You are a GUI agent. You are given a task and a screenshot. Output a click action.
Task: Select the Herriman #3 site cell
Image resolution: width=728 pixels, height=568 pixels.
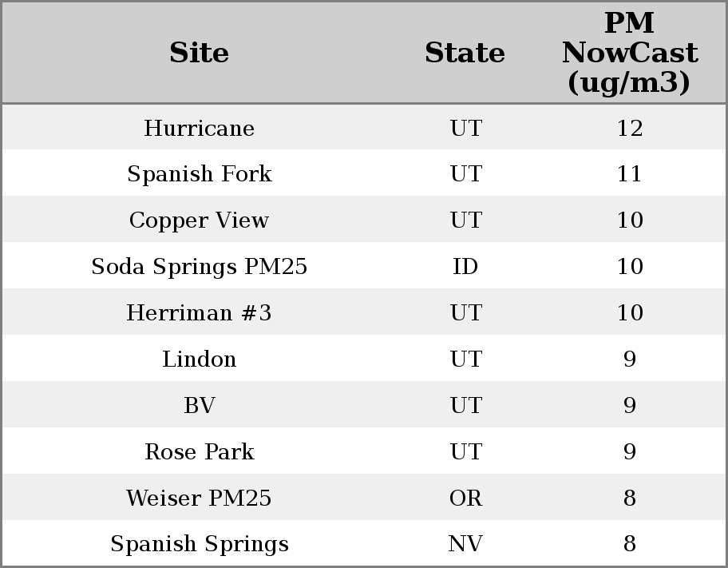[199, 313]
